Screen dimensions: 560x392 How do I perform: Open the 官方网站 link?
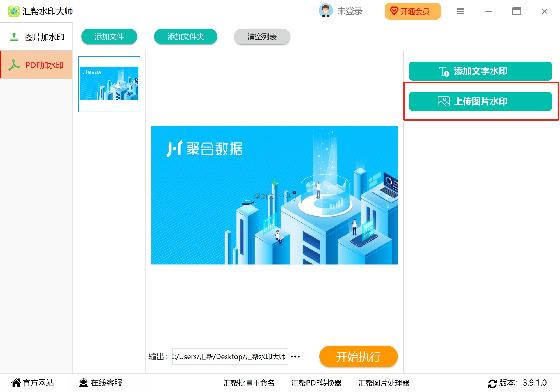click(x=32, y=383)
